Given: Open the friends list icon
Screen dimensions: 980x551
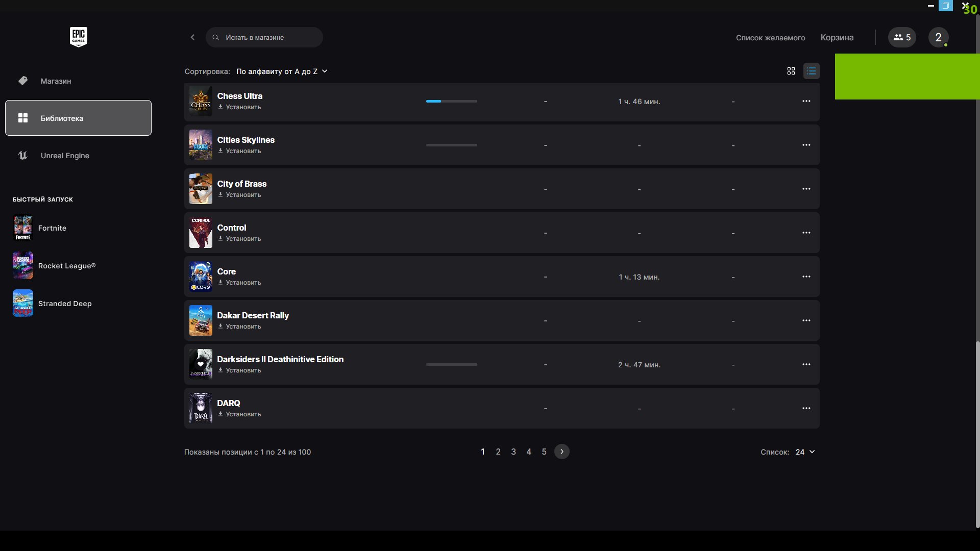Looking at the screenshot, I should [x=901, y=37].
